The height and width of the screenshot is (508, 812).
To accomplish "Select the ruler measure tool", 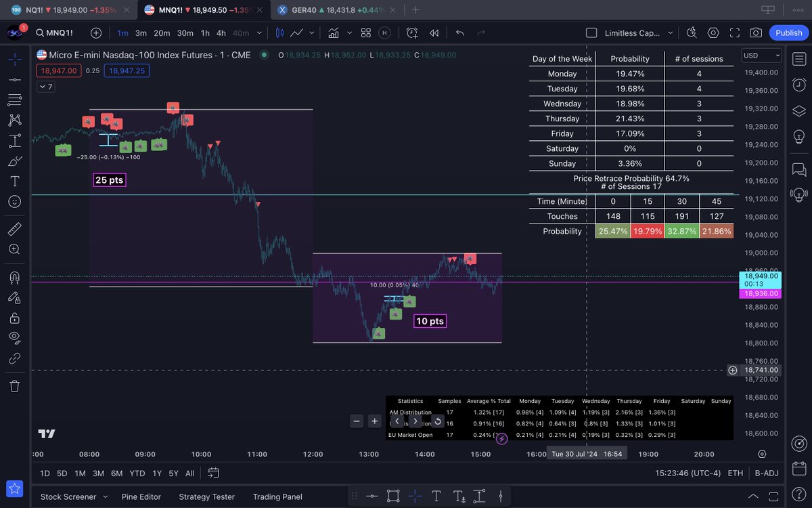I will point(14,229).
